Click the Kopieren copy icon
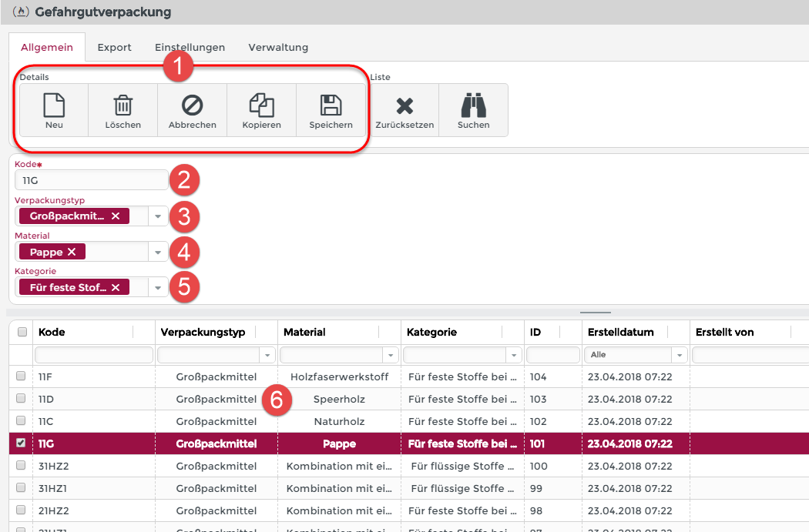 coord(261,105)
